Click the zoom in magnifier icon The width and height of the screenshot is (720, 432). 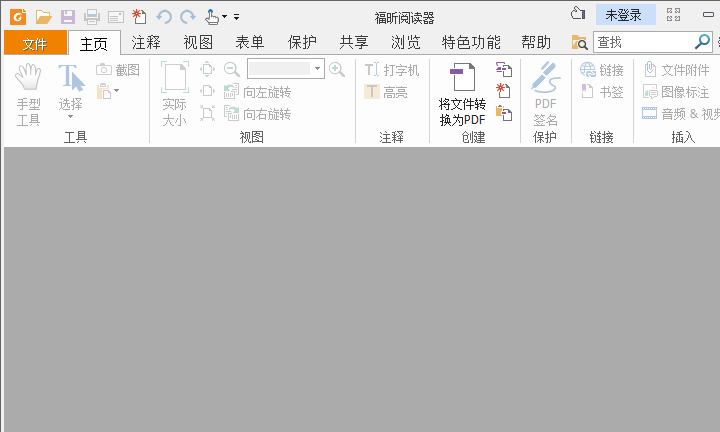point(337,69)
